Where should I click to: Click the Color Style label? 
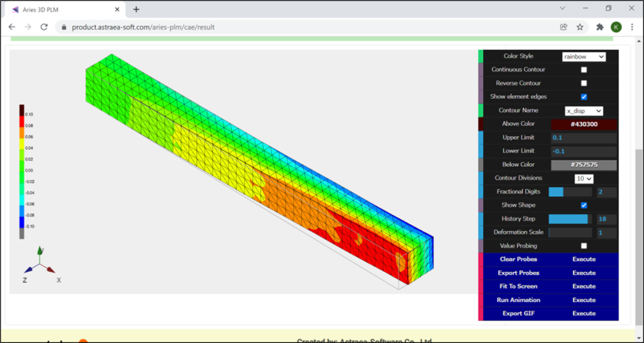(518, 56)
